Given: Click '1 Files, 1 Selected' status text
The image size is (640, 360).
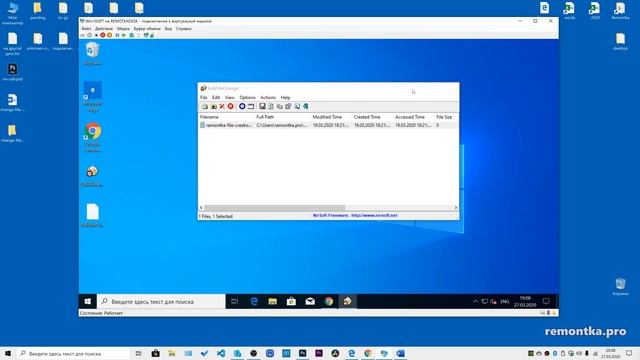Looking at the screenshot, I should coord(216,216).
